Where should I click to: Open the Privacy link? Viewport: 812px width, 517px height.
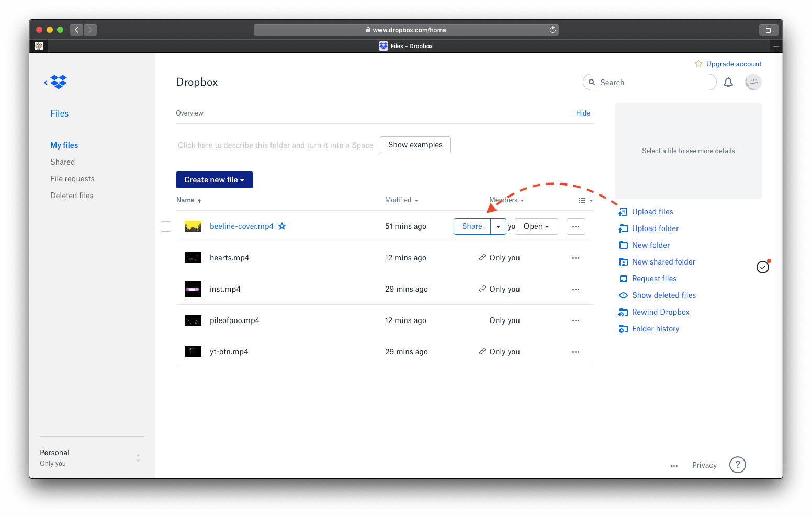pyautogui.click(x=704, y=465)
